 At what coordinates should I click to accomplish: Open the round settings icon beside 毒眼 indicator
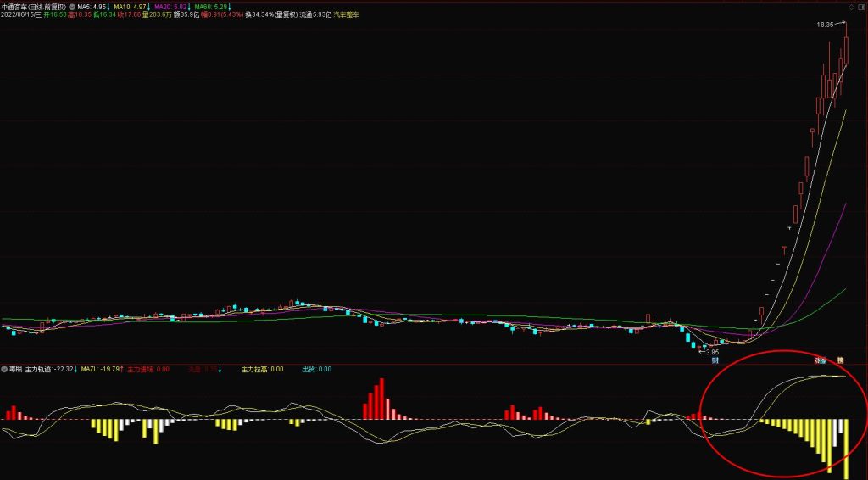coord(4,369)
